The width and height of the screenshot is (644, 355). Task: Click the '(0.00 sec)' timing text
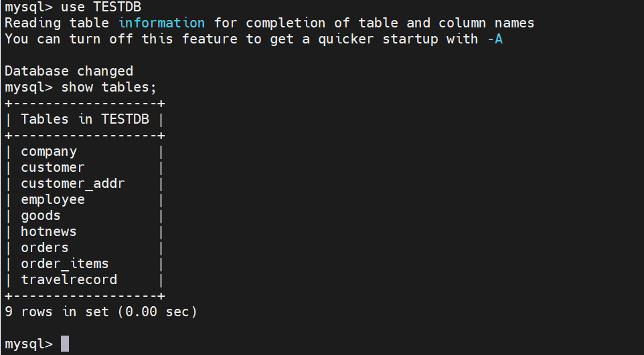tap(157, 312)
